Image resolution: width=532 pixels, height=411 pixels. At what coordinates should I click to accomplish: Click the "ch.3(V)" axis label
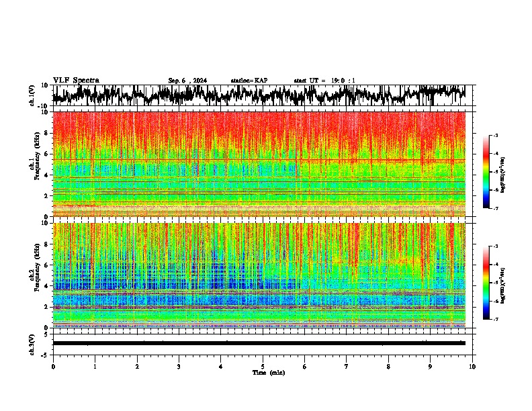32,345
